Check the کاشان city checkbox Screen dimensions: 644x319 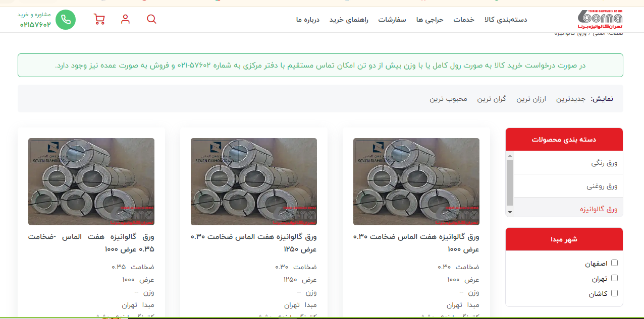pos(614,293)
